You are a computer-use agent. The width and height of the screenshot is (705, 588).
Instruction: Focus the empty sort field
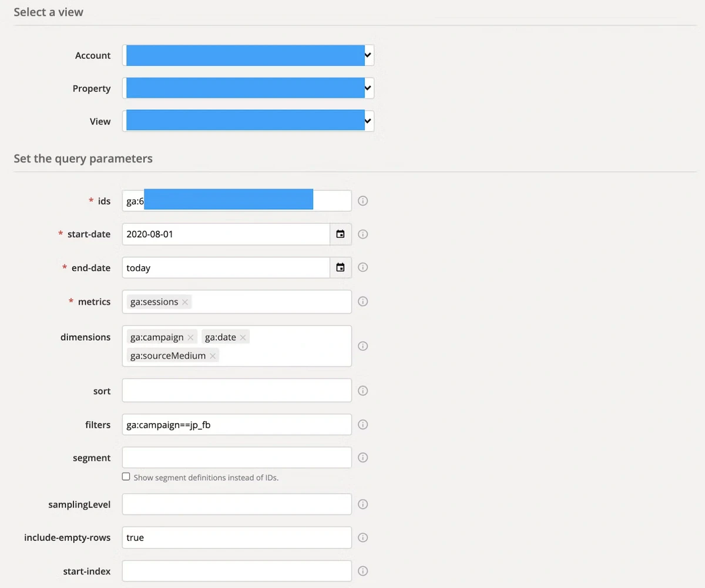[237, 391]
